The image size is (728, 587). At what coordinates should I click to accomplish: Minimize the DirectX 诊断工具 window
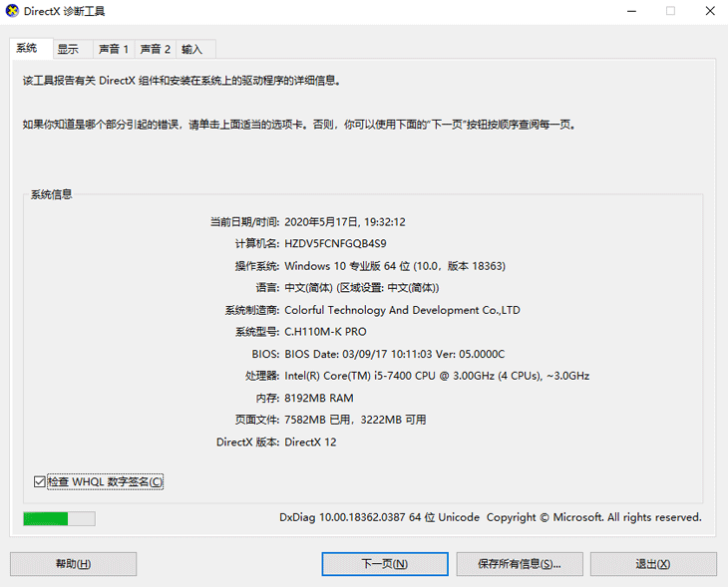click(x=631, y=11)
